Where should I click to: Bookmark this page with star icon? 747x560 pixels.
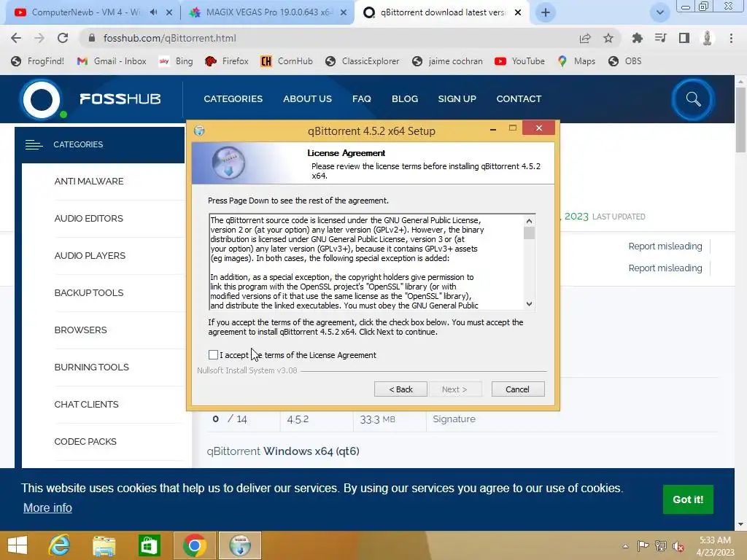tap(608, 38)
